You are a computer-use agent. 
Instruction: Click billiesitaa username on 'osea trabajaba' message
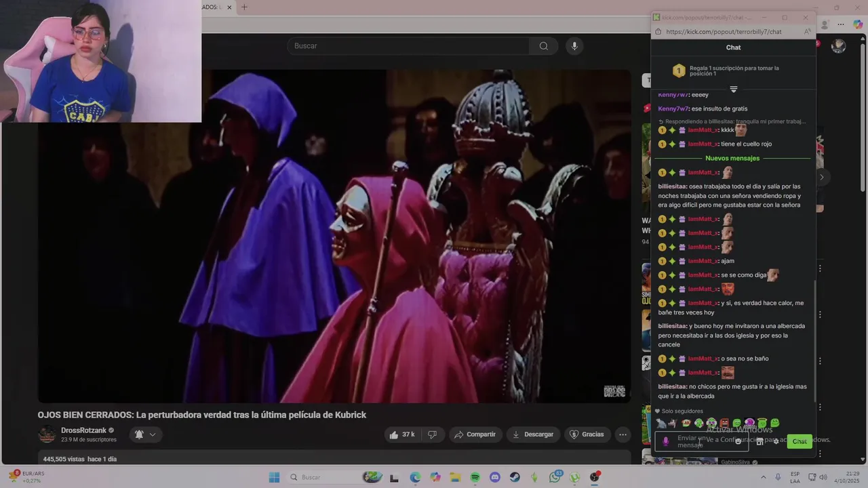click(672, 186)
